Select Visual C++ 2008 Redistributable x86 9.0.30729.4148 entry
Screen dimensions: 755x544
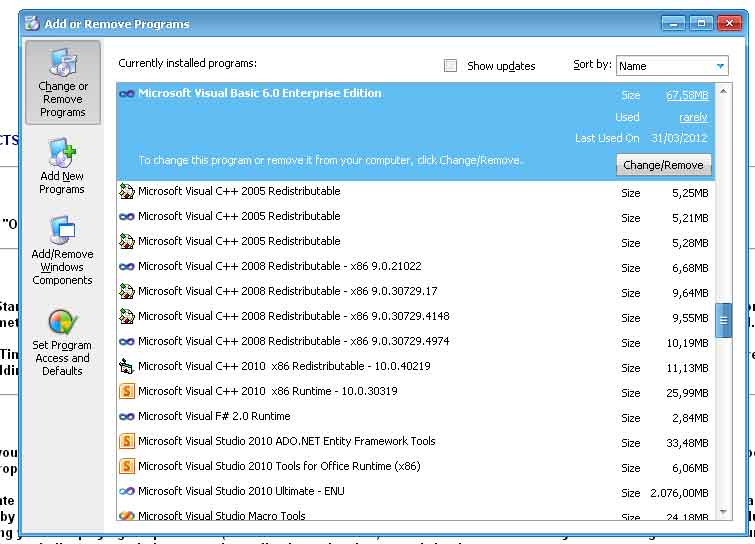(416, 317)
